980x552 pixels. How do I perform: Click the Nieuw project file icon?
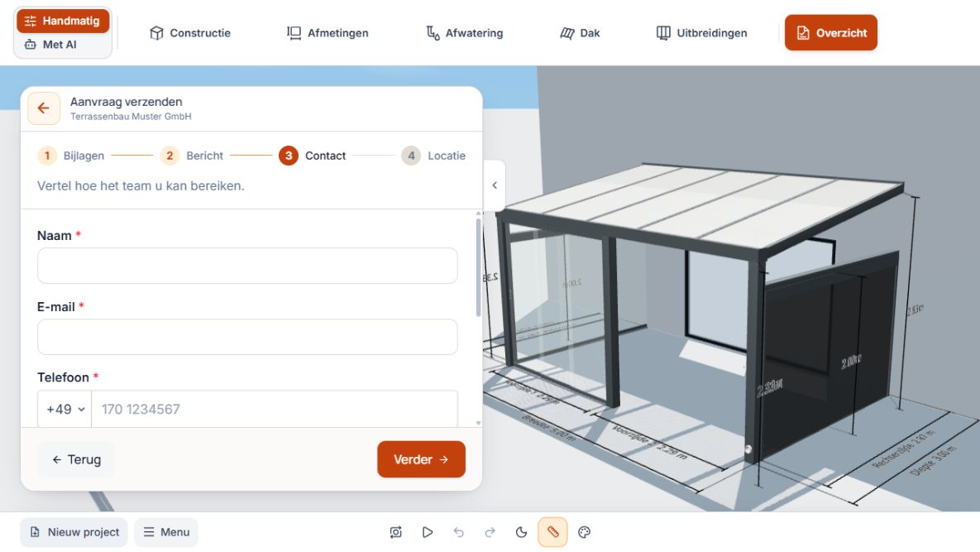pos(35,532)
